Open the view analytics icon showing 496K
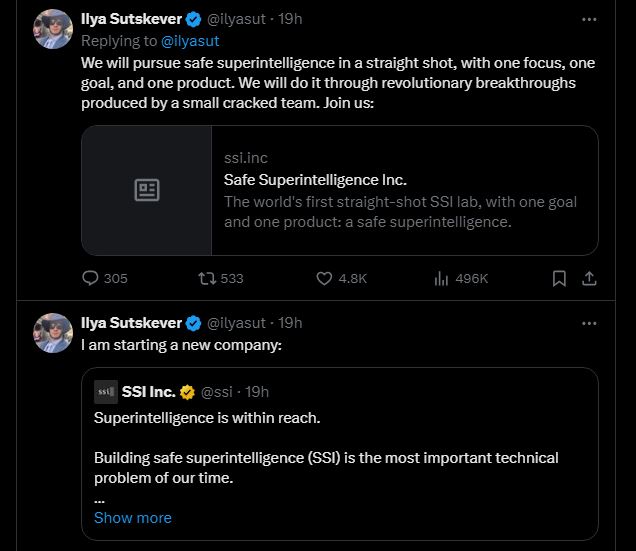Viewport: 636px width, 551px height. (x=441, y=278)
